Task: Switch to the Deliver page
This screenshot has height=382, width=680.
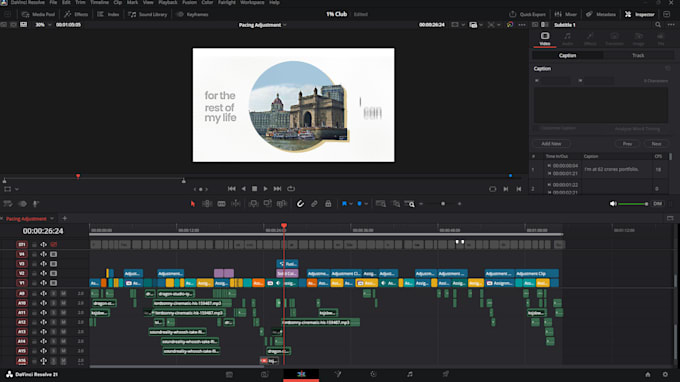Action: coord(445,374)
